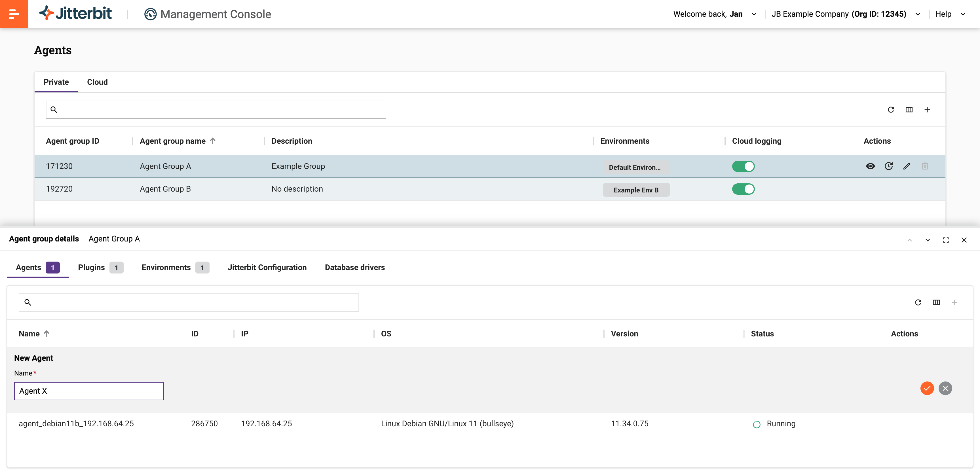Edit Agent Group A with pencil icon
The image size is (980, 475).
tap(907, 166)
